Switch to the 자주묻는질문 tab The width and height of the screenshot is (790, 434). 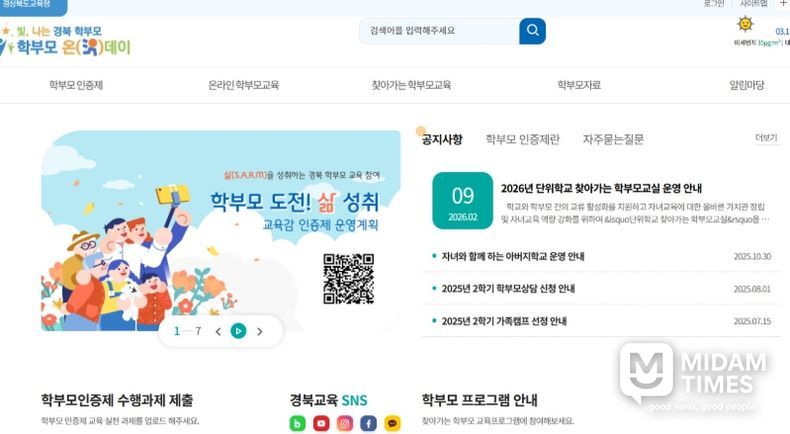613,140
